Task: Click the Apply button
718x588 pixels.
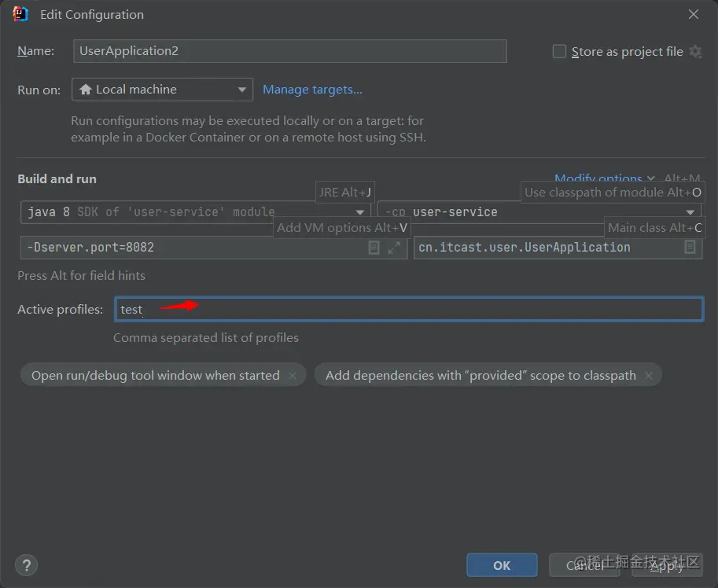Action: [667, 565]
